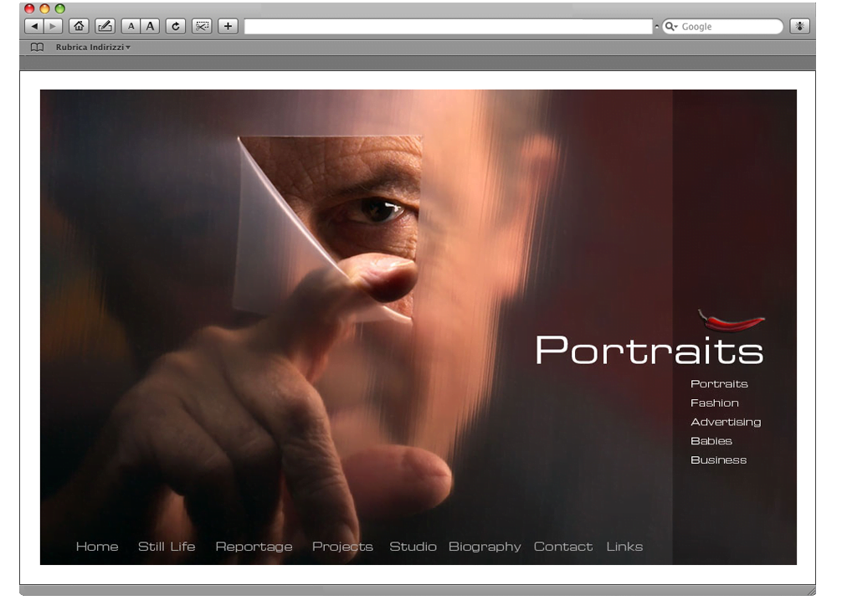Go to the Studio page
Image resolution: width=842 pixels, height=616 pixels.
[x=413, y=547]
